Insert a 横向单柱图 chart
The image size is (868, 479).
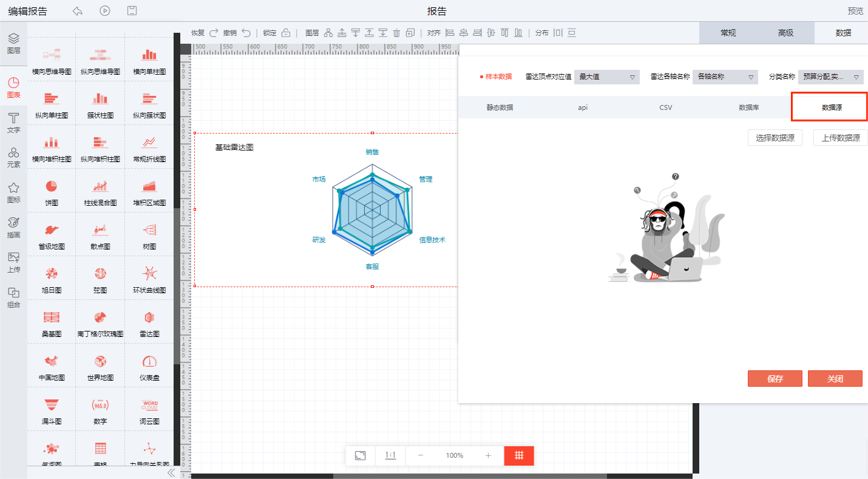pos(149,60)
